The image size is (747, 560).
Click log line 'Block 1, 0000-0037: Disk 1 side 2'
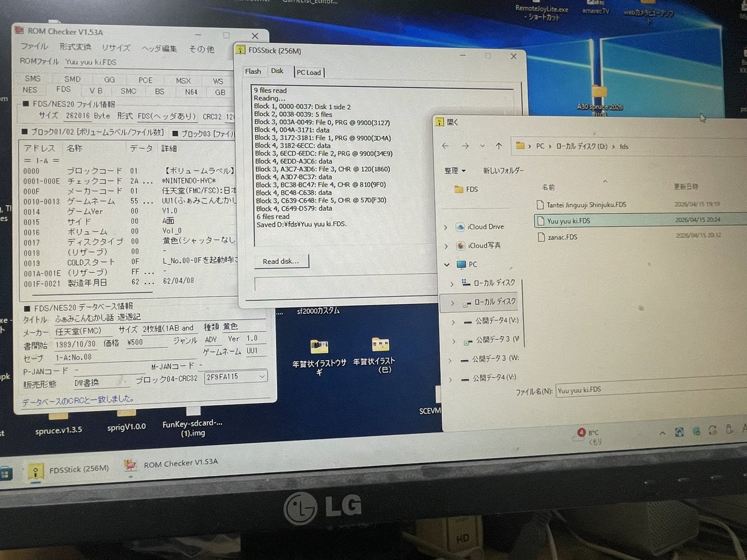pos(302,106)
